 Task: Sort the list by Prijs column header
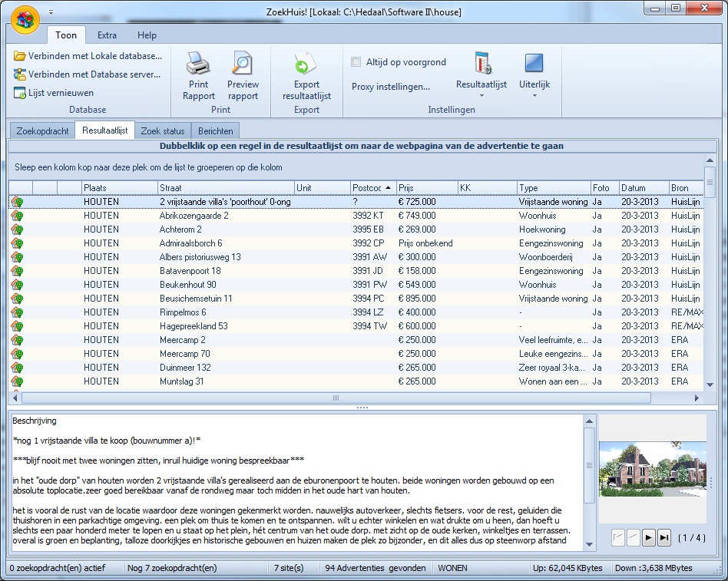coord(426,188)
